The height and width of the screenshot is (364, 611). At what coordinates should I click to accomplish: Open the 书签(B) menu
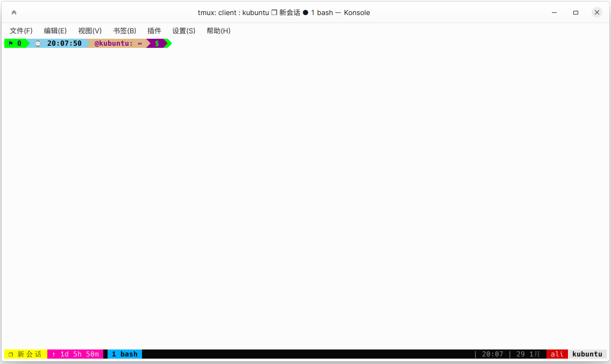tap(124, 31)
